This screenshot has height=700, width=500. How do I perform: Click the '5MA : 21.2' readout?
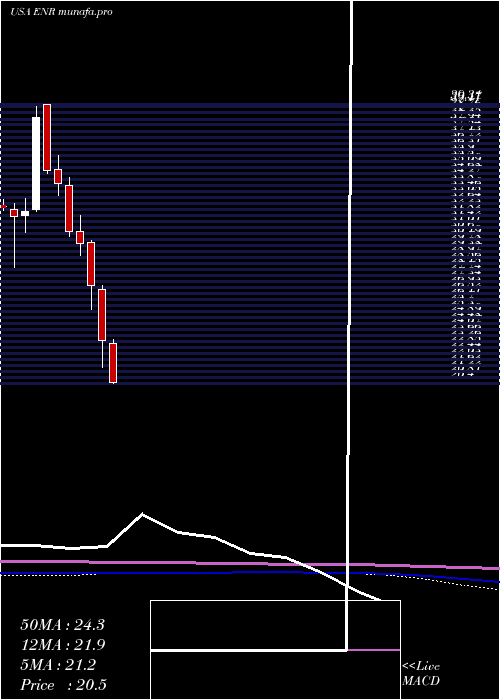(58, 665)
